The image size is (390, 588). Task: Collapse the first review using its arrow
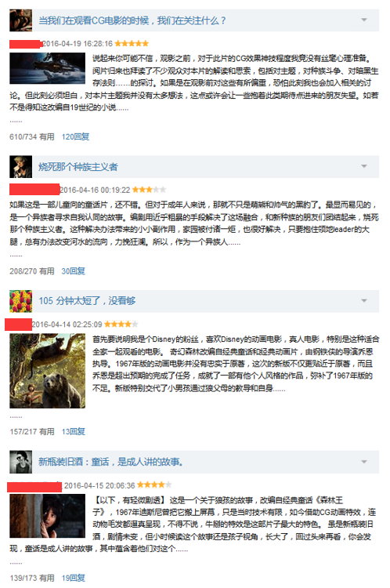tap(364, 20)
